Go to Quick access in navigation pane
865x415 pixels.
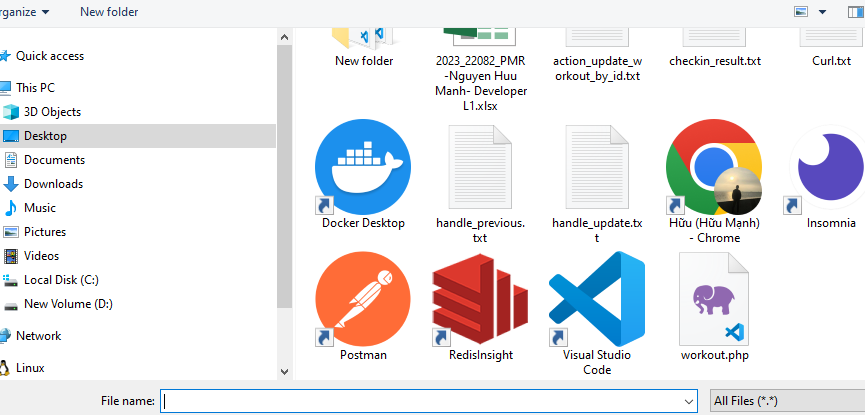pos(50,56)
